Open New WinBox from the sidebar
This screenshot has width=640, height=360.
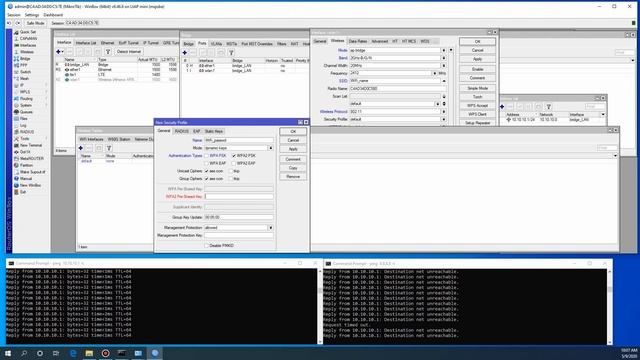click(x=30, y=185)
